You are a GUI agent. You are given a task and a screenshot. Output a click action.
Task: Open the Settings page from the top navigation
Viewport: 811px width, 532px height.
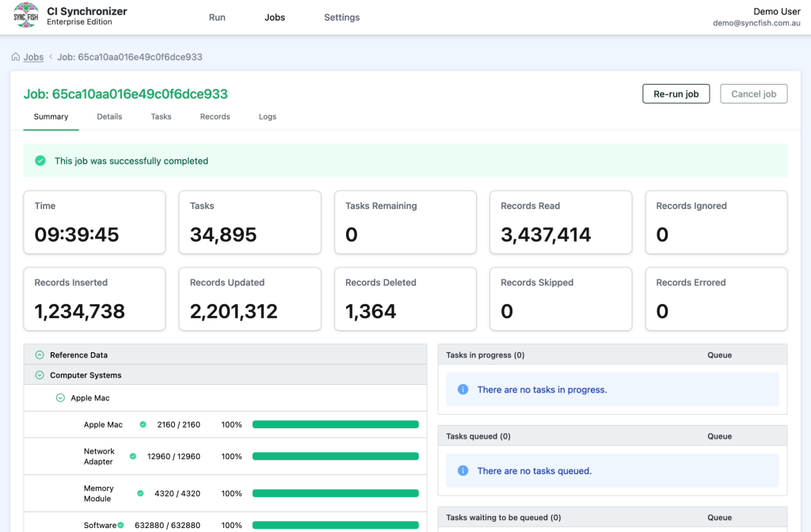341,16
